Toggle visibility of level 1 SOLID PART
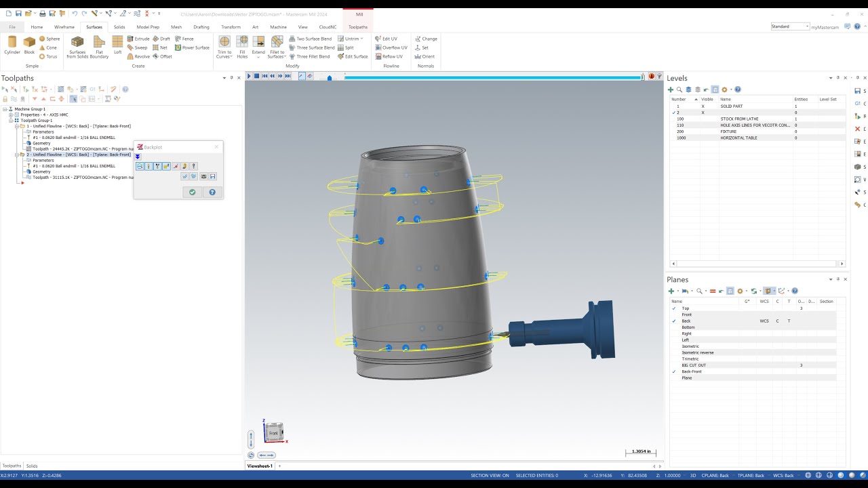 pos(703,106)
